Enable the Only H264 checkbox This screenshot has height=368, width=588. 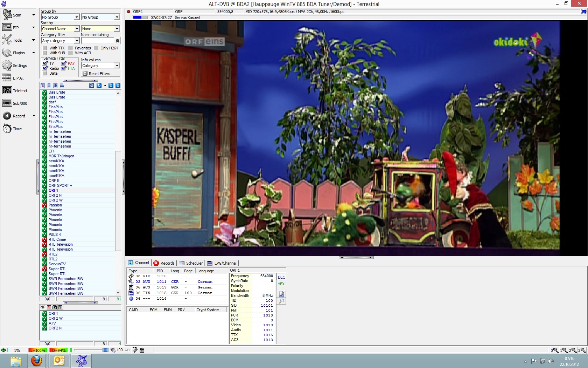[x=96, y=48]
